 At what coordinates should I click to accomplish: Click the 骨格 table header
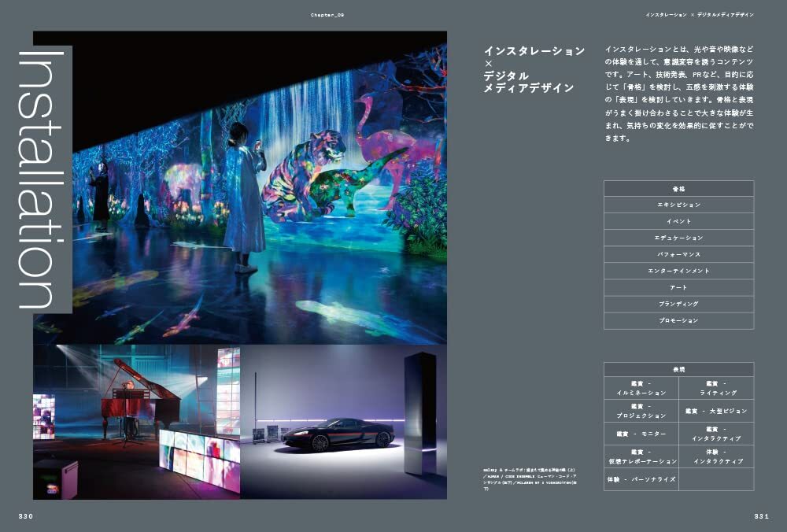[x=678, y=189]
